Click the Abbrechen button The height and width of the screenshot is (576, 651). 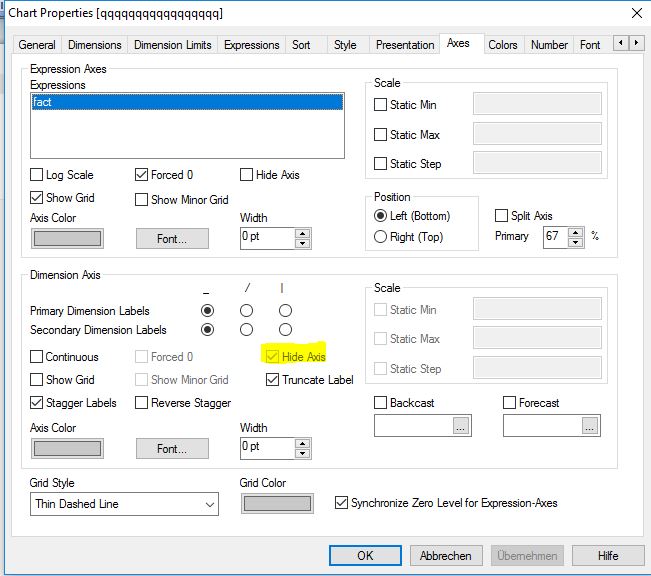[x=446, y=556]
